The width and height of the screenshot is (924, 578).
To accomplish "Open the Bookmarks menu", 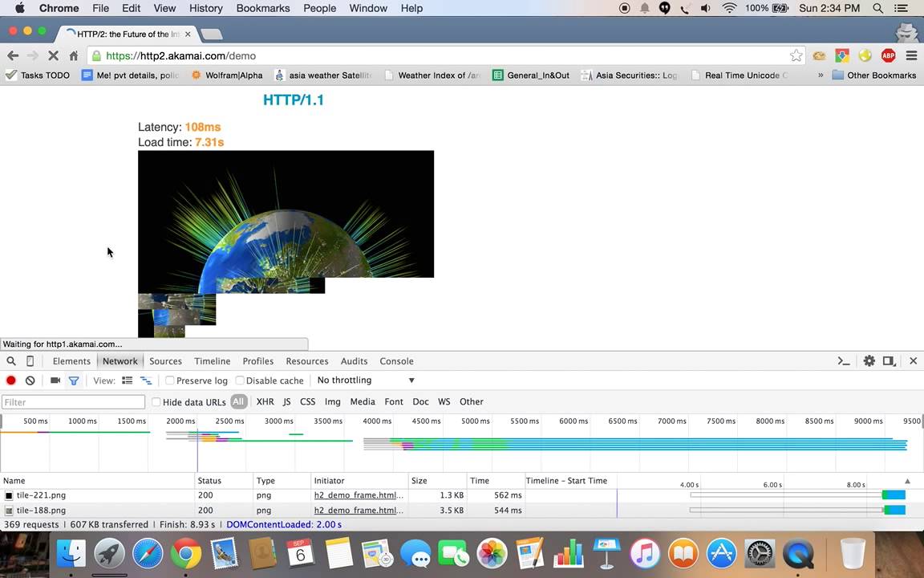I will point(263,8).
